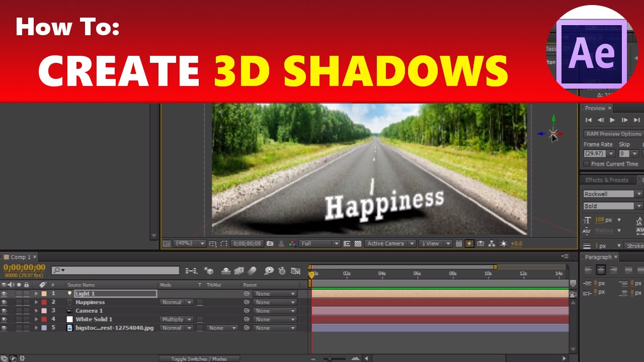Image resolution: width=644 pixels, height=362 pixels.
Task: Expand White Solid 1 layer properties
Action: pyautogui.click(x=36, y=319)
